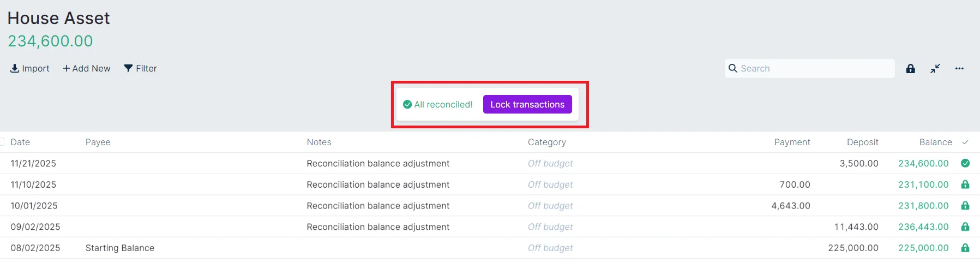Viewport: 980px width, 268px height.
Task: Click the lock icon on Starting Balance row
Action: pos(965,248)
